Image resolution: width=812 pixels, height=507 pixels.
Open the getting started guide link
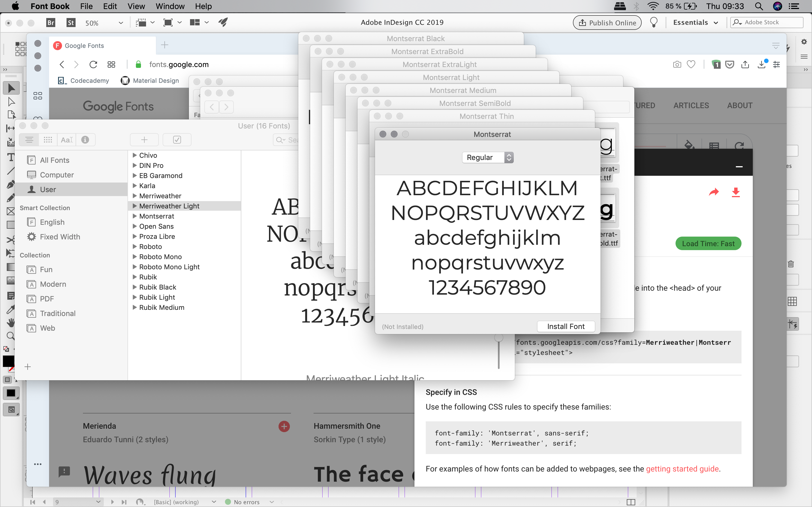tap(682, 468)
